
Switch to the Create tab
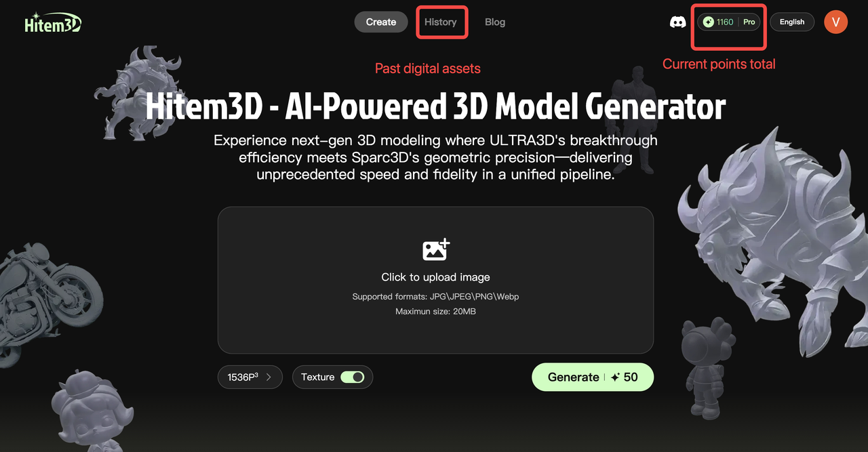(381, 22)
